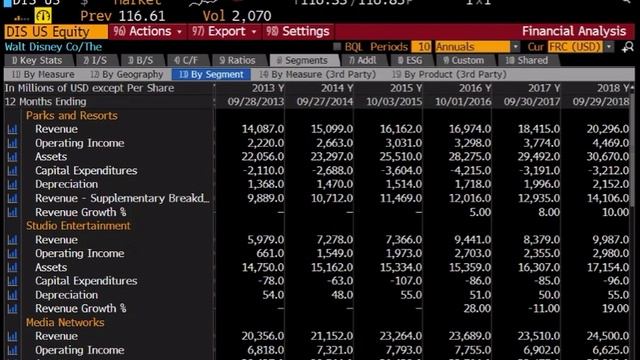The image size is (640, 360).
Task: Open chart for Revenue - Supplementary Breakdown row
Action: (x=13, y=198)
